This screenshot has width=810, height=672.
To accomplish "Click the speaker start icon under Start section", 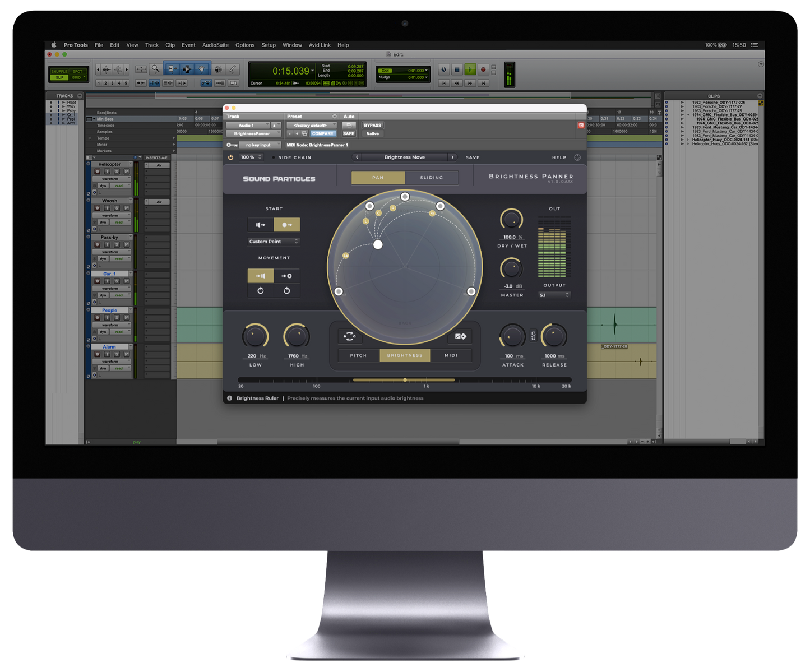I will 260,225.
